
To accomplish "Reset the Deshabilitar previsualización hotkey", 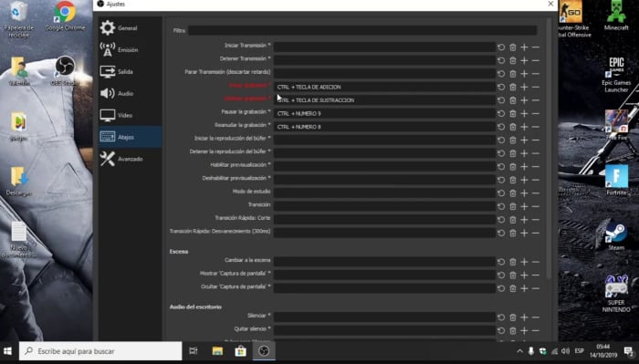I will coord(501,180).
